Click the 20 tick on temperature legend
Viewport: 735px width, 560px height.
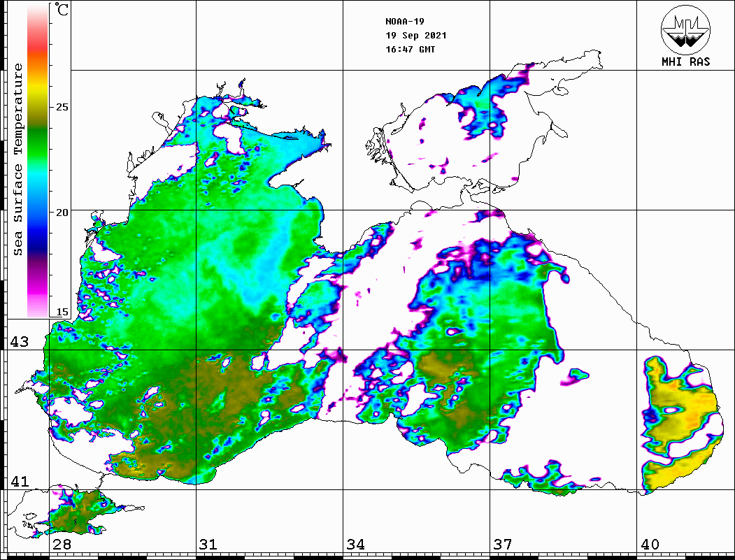pyautogui.click(x=62, y=213)
